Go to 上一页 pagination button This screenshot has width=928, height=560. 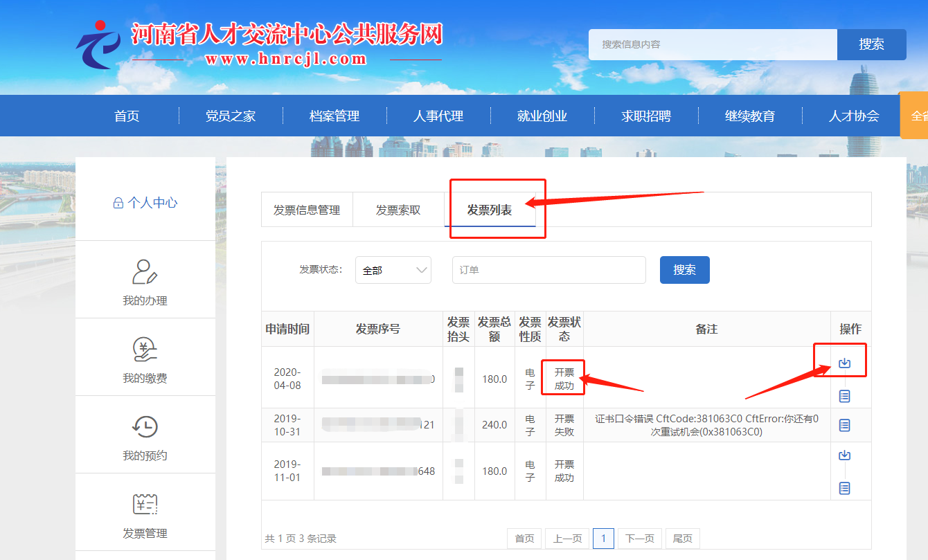pyautogui.click(x=567, y=539)
